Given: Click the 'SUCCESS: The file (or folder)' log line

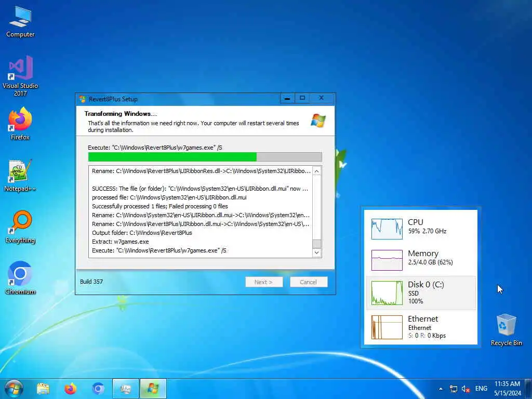Looking at the screenshot, I should 200,189.
